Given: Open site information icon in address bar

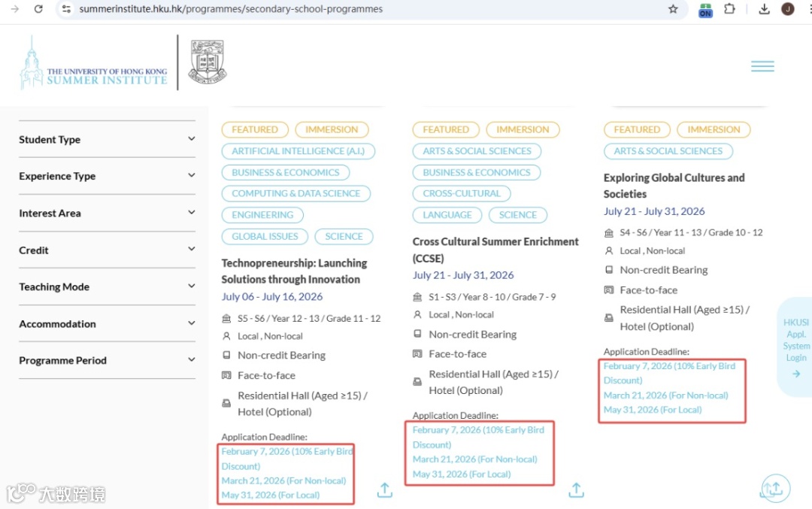Looking at the screenshot, I should click(x=66, y=9).
